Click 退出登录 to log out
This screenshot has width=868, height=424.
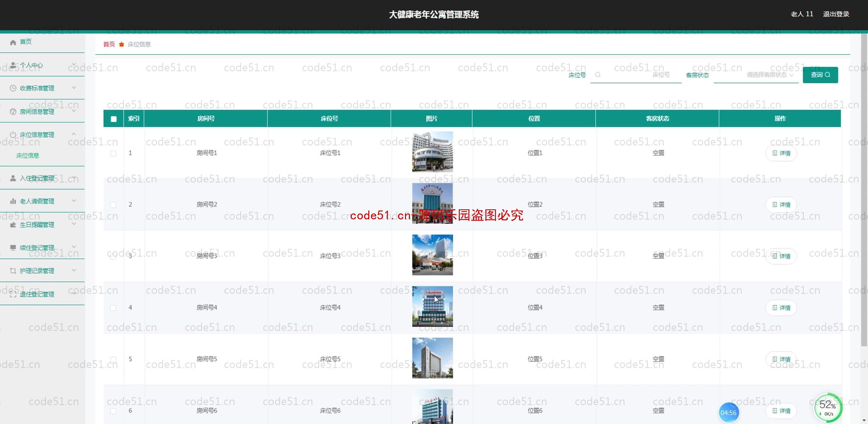(x=836, y=14)
